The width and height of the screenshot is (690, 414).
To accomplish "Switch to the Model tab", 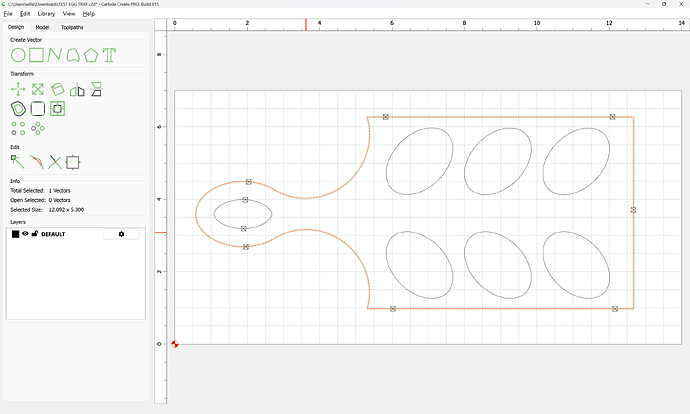I will pyautogui.click(x=42, y=27).
